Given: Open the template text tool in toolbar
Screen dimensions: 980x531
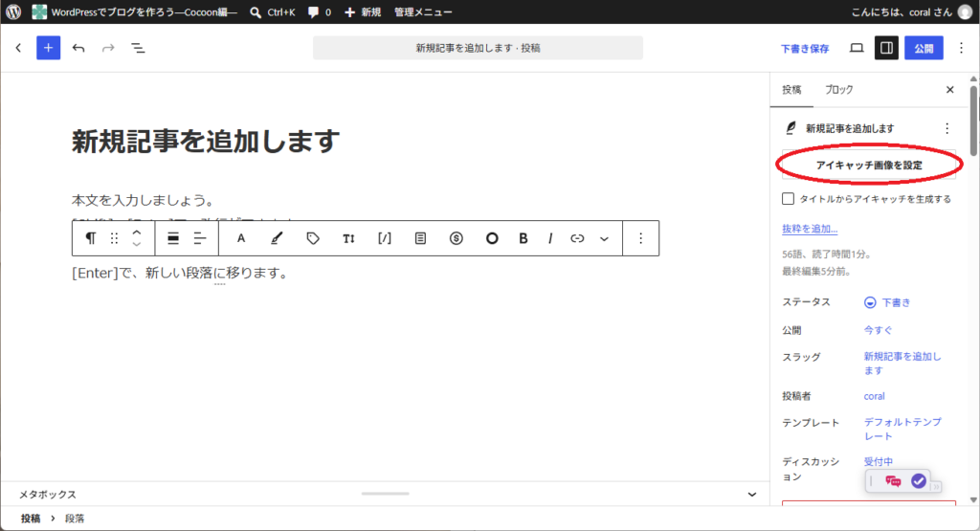Looking at the screenshot, I should pos(421,238).
